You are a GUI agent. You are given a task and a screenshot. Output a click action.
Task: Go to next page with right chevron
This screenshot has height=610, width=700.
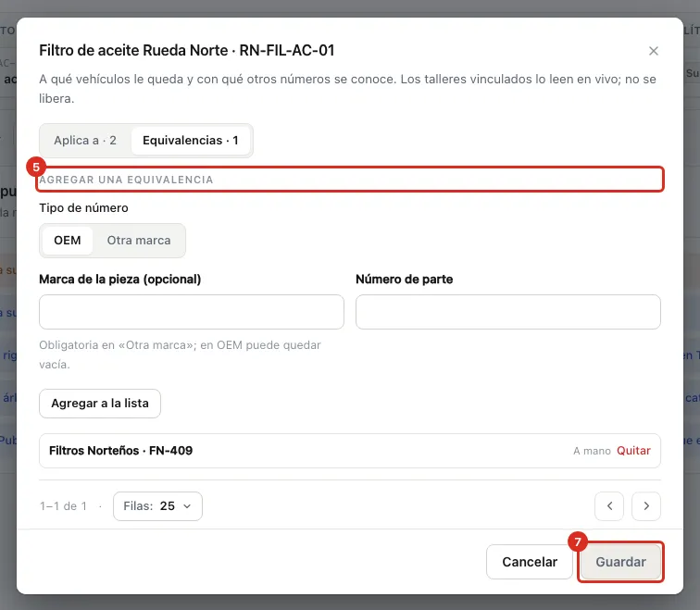[646, 506]
